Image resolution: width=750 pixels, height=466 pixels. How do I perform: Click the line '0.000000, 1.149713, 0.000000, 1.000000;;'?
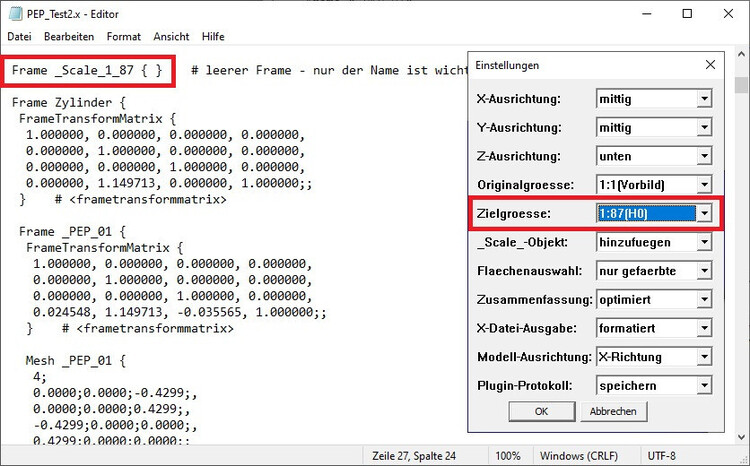pos(169,183)
